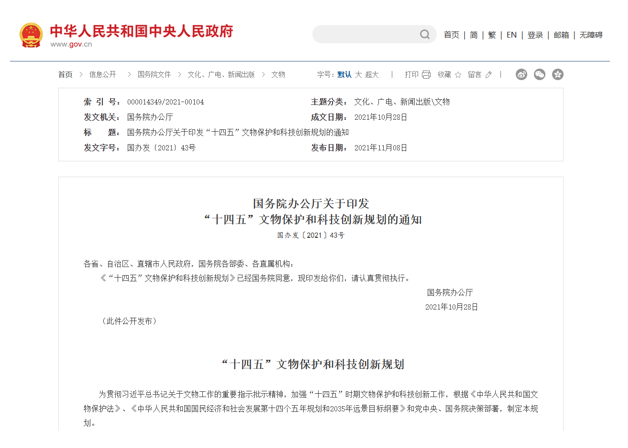Bookmark the page with 收藏 star
This screenshot has height=448, width=628.
click(447, 74)
